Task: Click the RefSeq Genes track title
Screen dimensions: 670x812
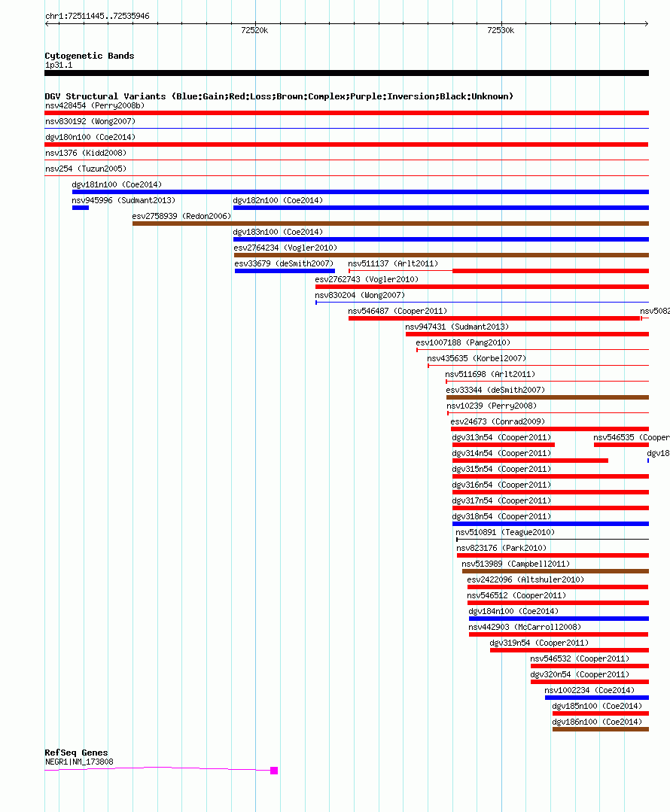Action: pos(76,753)
